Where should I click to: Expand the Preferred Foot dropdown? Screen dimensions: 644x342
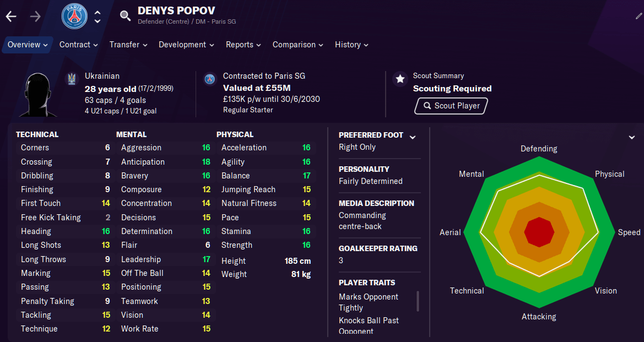(x=413, y=137)
